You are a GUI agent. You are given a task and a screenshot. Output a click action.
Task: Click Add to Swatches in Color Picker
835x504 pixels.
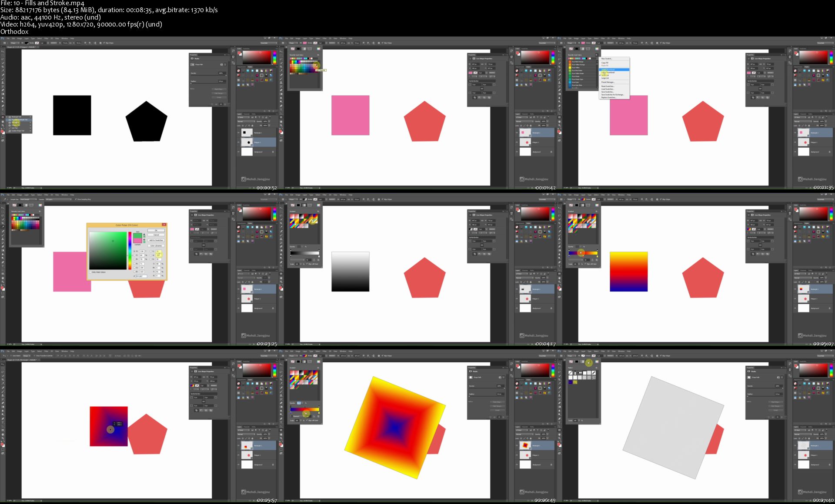156,240
